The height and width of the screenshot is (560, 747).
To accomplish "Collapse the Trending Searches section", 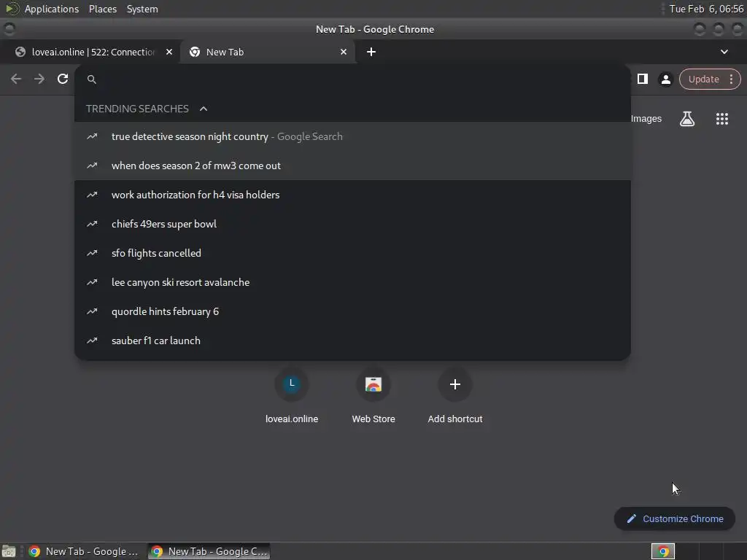I will 204,109.
